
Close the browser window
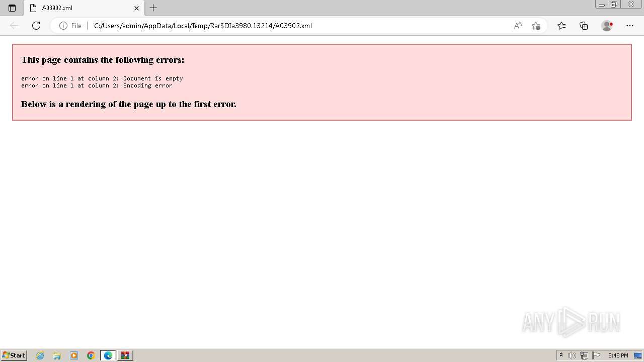coord(631,5)
